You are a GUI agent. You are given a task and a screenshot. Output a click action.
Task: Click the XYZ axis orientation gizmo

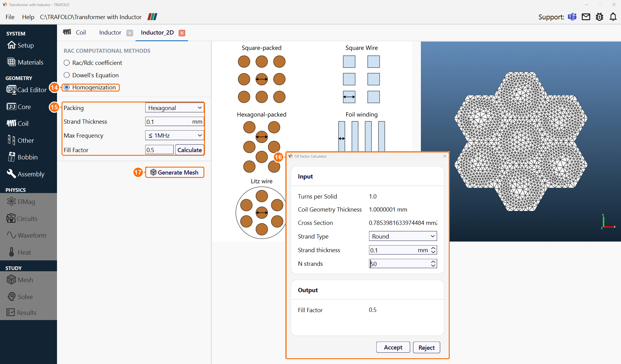pyautogui.click(x=608, y=222)
